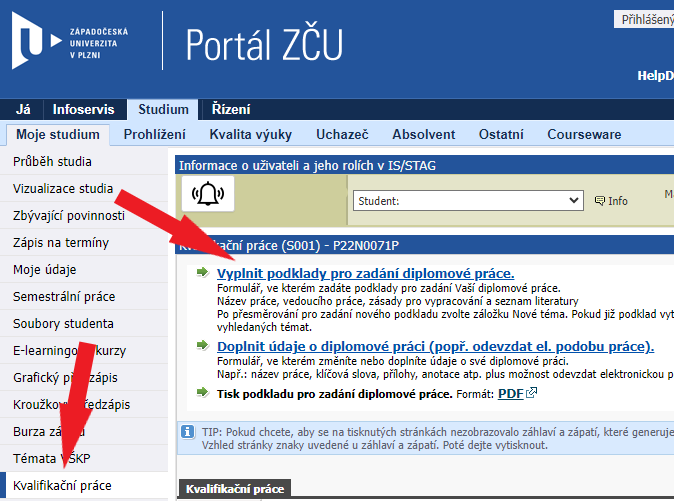The image size is (674, 501).
Task: Click green arrow beside Vyplnit podklady
Action: [202, 272]
